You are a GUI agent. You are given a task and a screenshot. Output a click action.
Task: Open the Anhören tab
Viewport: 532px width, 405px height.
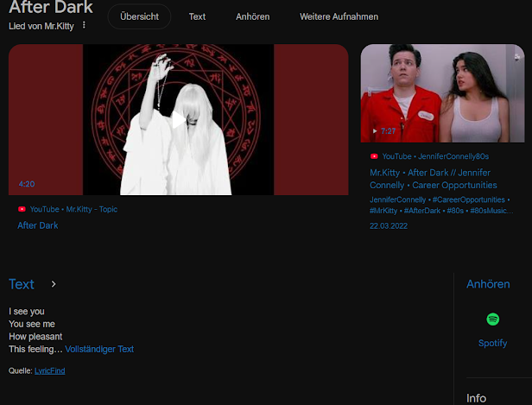point(253,16)
